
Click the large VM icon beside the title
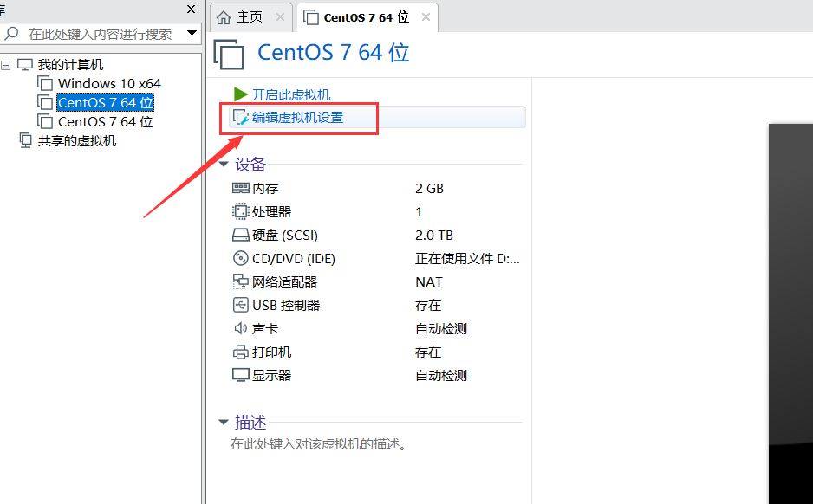pyautogui.click(x=229, y=54)
